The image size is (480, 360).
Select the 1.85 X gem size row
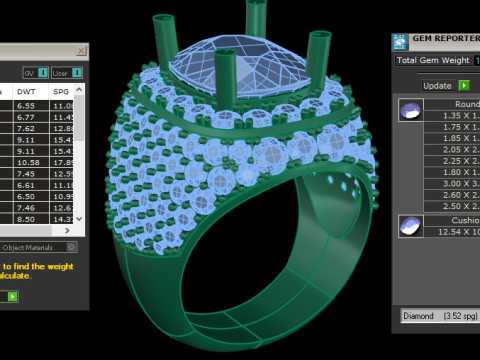point(452,138)
